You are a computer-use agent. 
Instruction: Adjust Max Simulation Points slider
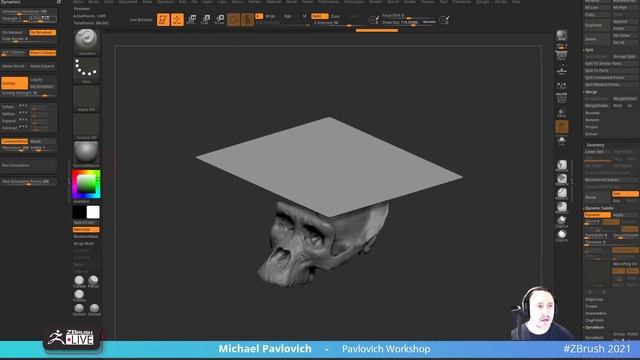pyautogui.click(x=29, y=182)
